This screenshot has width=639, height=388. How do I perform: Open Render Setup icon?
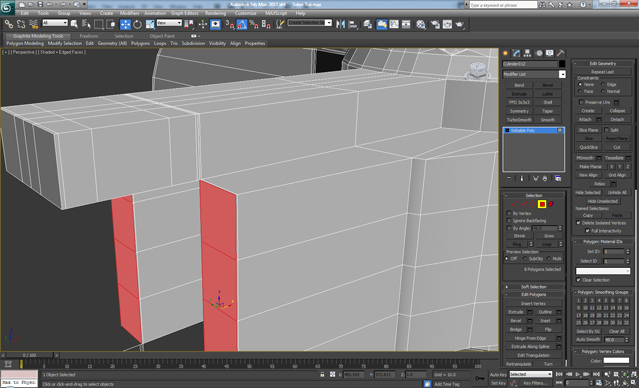435,24
